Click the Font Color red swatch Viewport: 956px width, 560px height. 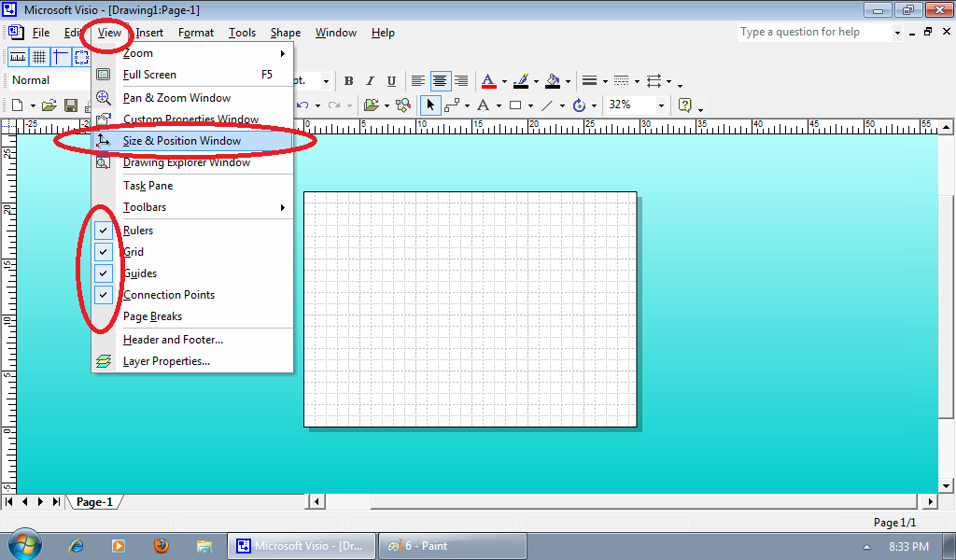tap(489, 81)
